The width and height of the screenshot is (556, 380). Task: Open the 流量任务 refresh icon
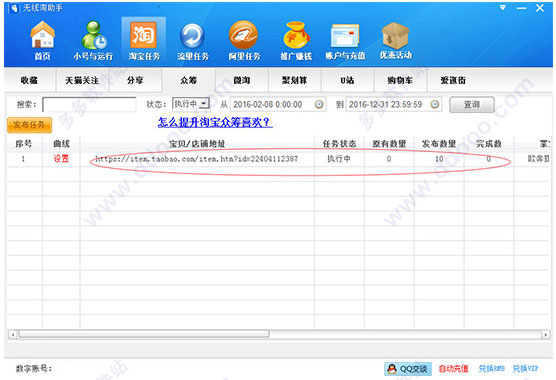pyautogui.click(x=193, y=40)
